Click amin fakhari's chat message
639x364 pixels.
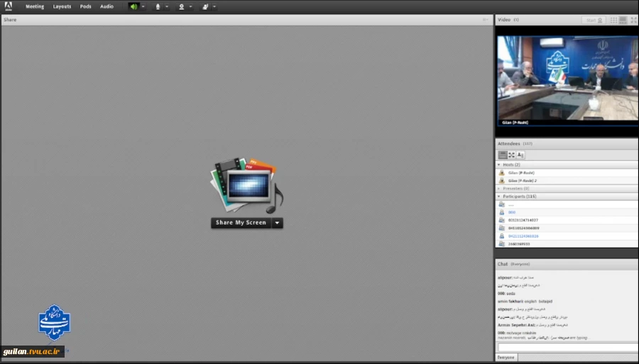click(x=525, y=302)
